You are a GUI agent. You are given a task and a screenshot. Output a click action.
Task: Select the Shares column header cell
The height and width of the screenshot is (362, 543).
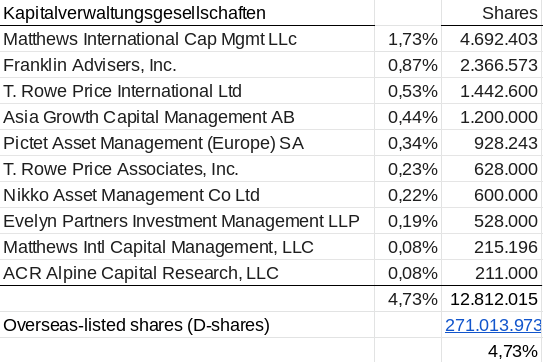[491, 13]
